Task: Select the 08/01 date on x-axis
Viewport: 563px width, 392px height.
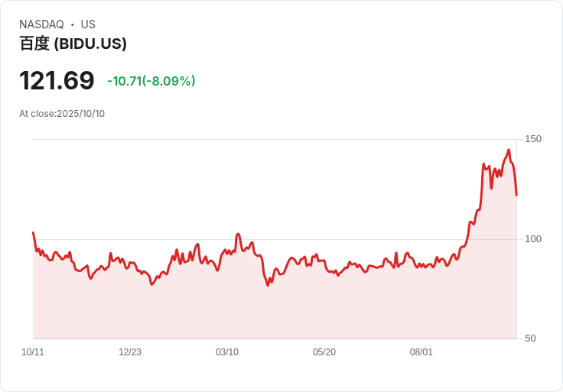Action: point(421,352)
